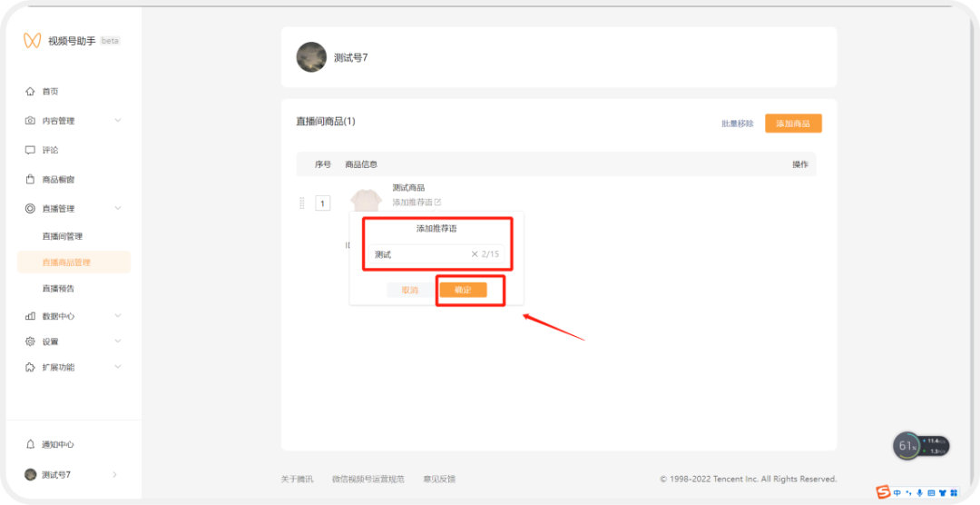The width and height of the screenshot is (980, 505).
Task: Switch Sogou Chinese/English mode 中 icon
Action: click(897, 492)
